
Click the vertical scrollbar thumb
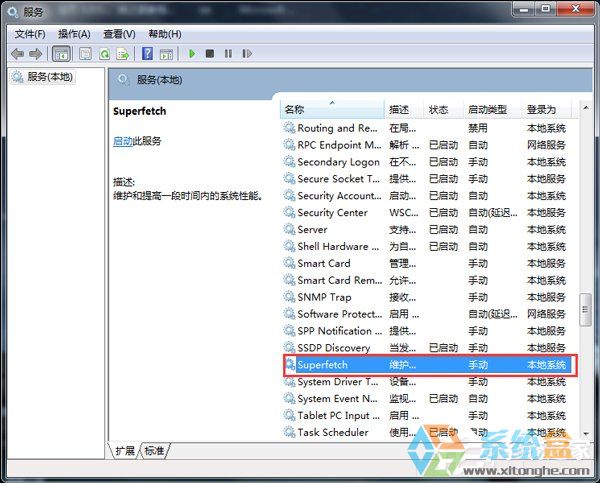pos(585,310)
